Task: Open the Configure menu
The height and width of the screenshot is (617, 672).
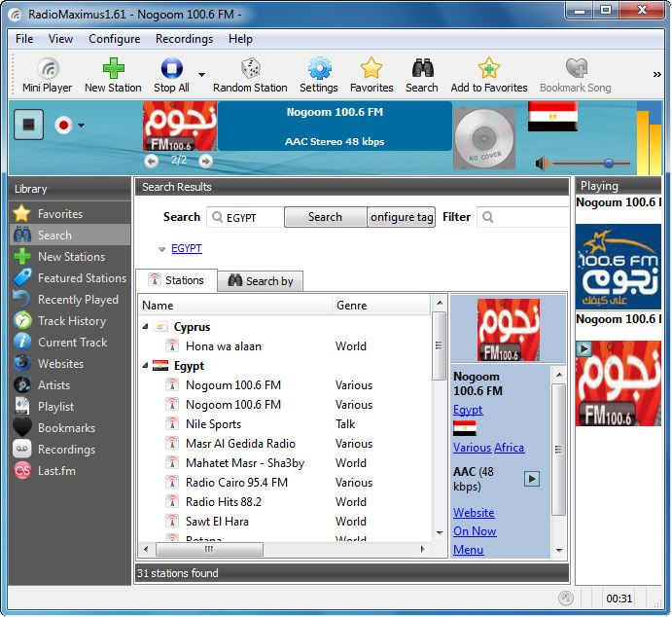Action: [115, 39]
